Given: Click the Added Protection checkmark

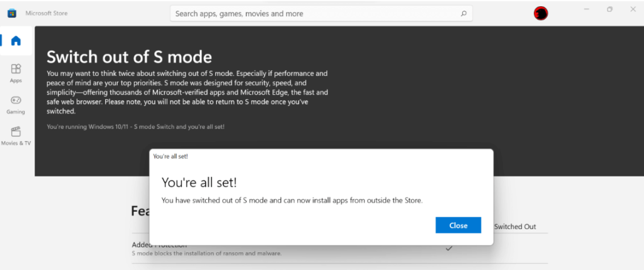Looking at the screenshot, I should coord(449,248).
